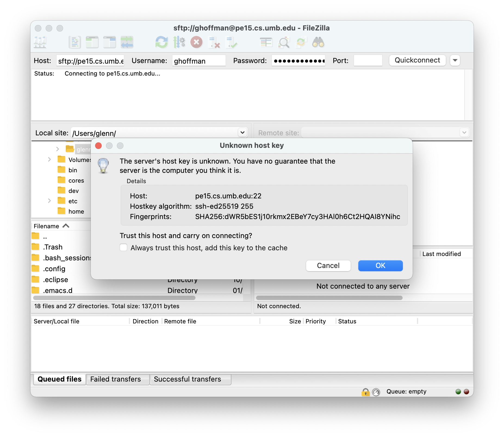Click the Password input field

(298, 61)
